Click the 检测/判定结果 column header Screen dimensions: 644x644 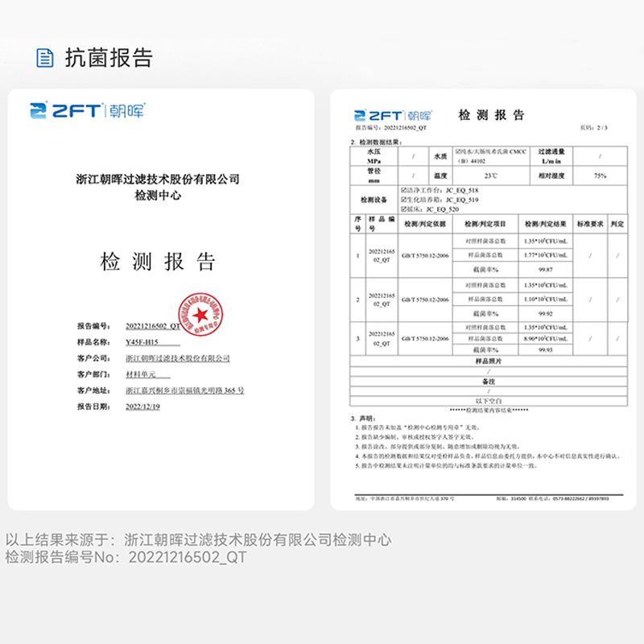[x=546, y=224]
